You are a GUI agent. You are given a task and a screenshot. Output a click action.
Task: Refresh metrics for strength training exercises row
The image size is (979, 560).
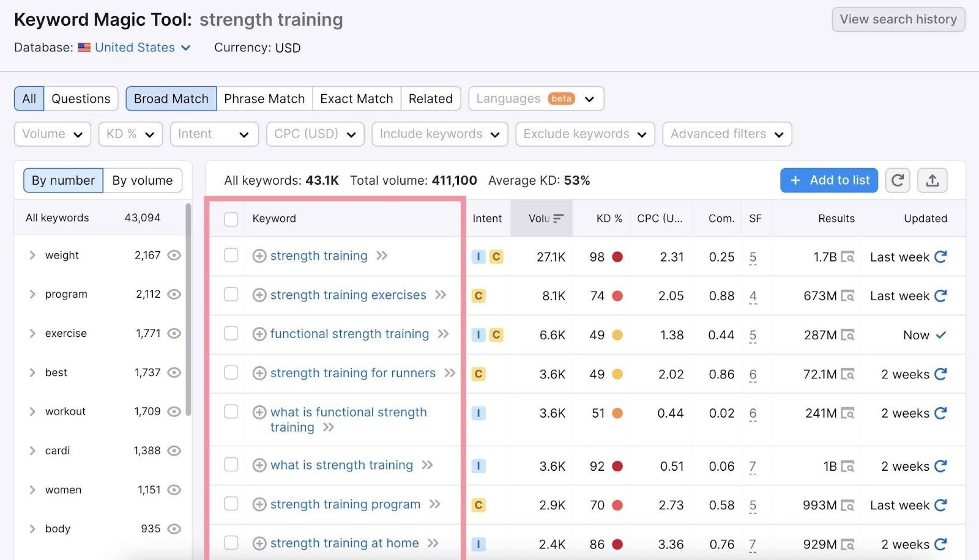(x=940, y=295)
